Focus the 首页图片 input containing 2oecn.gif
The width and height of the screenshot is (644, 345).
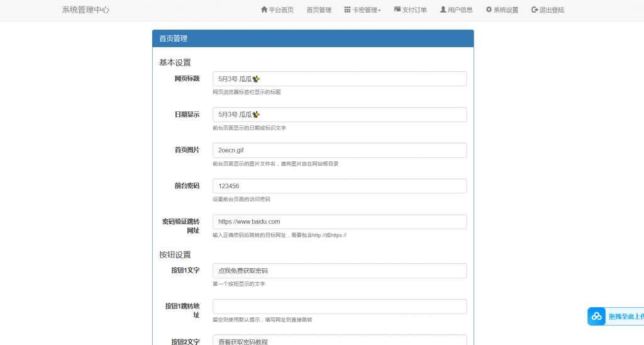click(340, 150)
